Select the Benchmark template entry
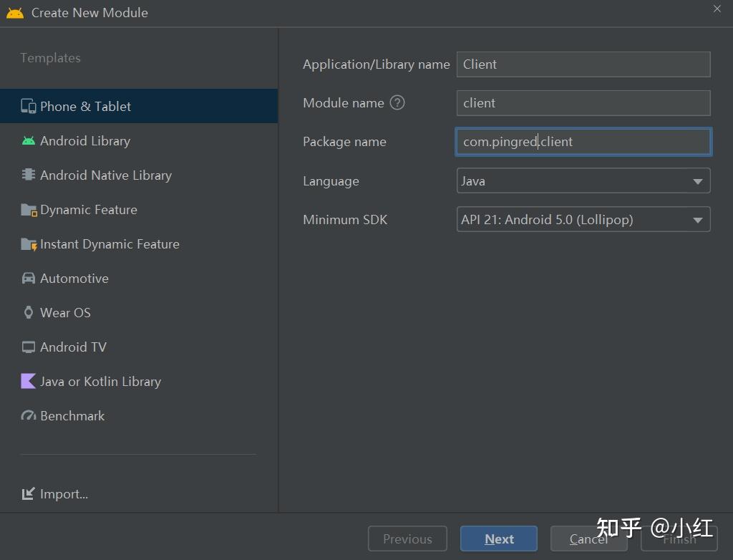The width and height of the screenshot is (733, 560). point(72,416)
